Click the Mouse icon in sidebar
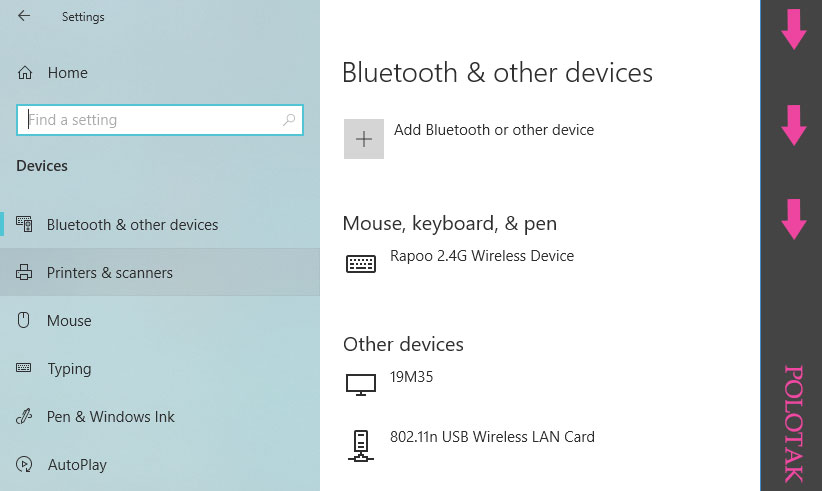822x491 pixels. tap(24, 320)
